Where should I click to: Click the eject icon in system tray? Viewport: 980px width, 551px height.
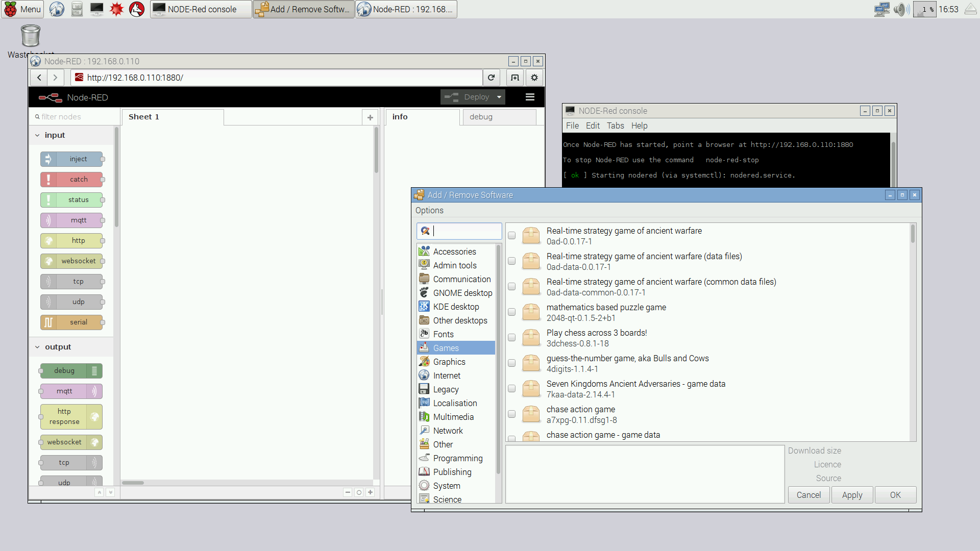pos(971,9)
